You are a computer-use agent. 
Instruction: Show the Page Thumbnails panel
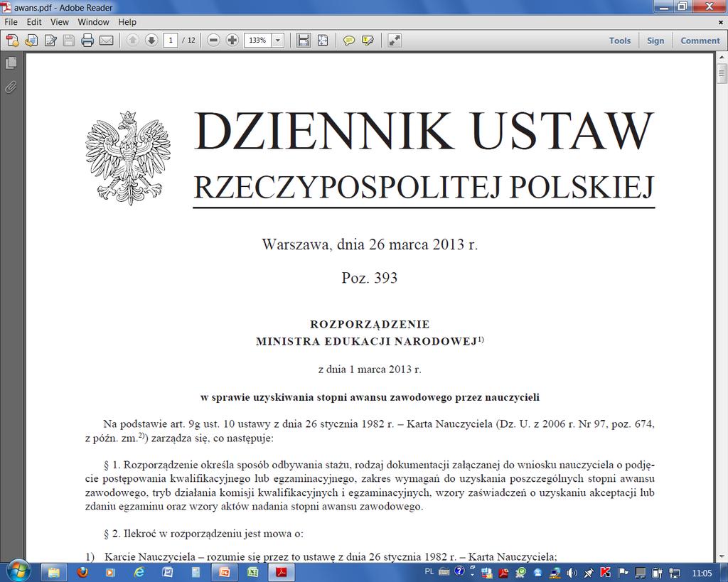(x=11, y=63)
